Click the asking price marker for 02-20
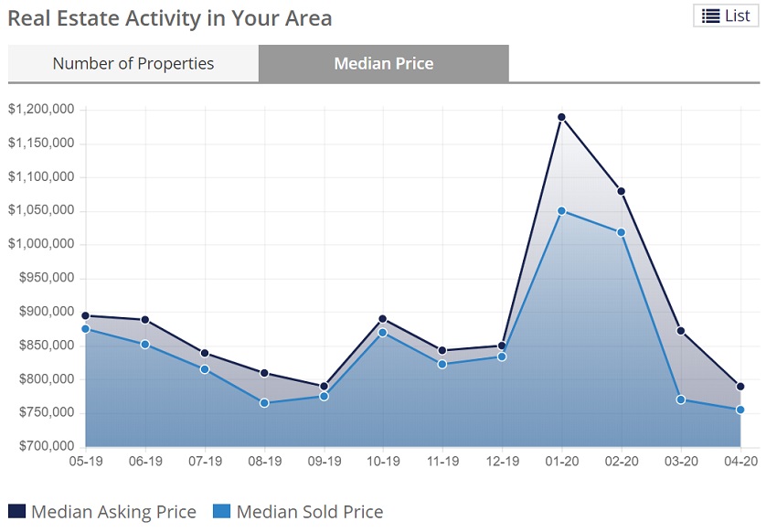Screen dimensions: 777x532 (x=622, y=191)
